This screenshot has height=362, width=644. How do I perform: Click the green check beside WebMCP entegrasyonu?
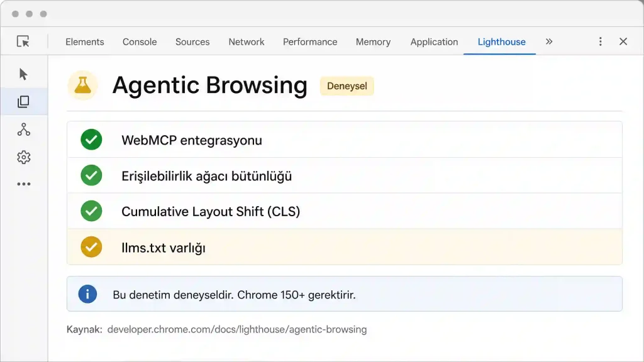(91, 140)
